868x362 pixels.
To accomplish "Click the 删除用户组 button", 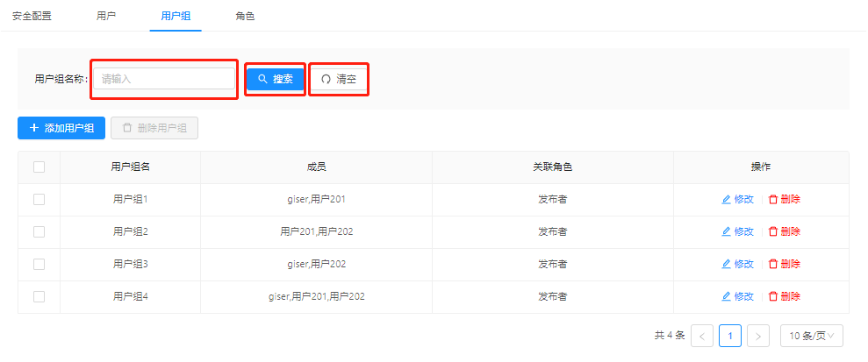I will 154,128.
